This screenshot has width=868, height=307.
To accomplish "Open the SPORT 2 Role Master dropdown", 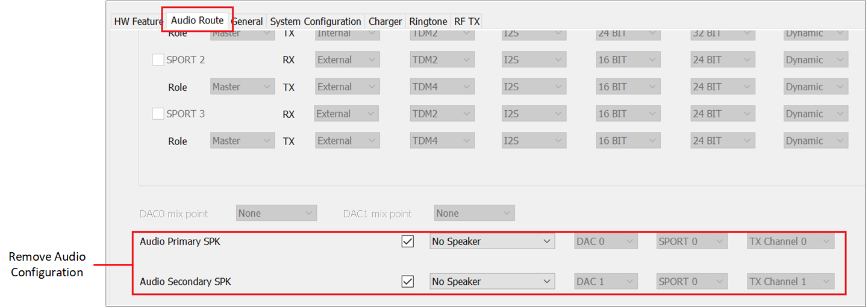I will [x=242, y=87].
